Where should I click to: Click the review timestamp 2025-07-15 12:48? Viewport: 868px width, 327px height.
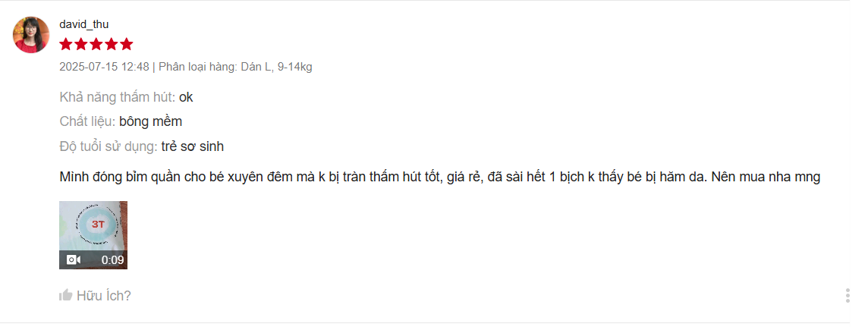(x=104, y=67)
